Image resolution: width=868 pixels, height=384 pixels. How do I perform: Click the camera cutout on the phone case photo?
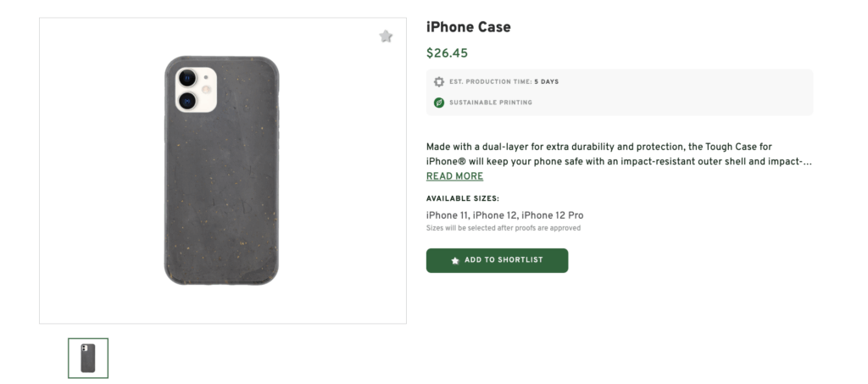click(x=196, y=90)
